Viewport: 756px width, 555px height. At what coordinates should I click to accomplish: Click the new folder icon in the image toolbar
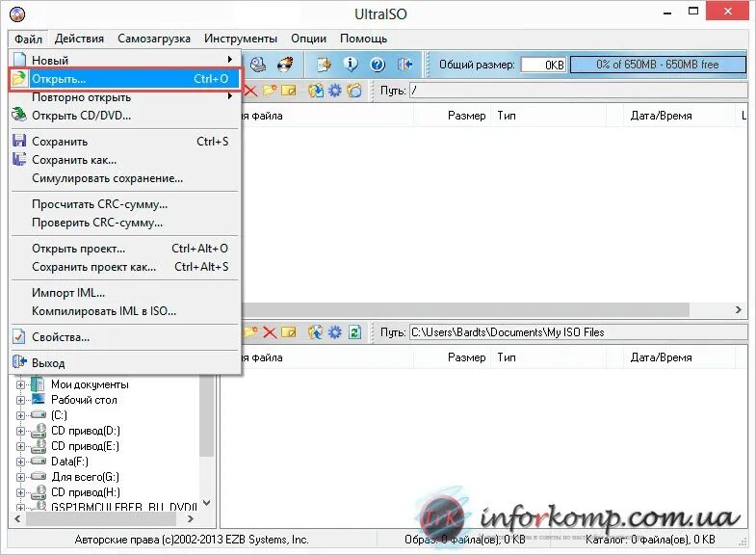pos(270,91)
